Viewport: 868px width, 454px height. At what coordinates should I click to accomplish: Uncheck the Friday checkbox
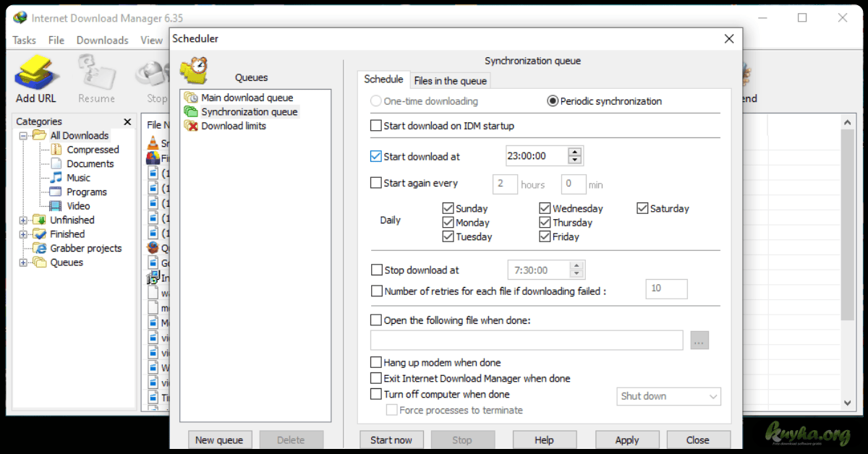[x=545, y=236]
